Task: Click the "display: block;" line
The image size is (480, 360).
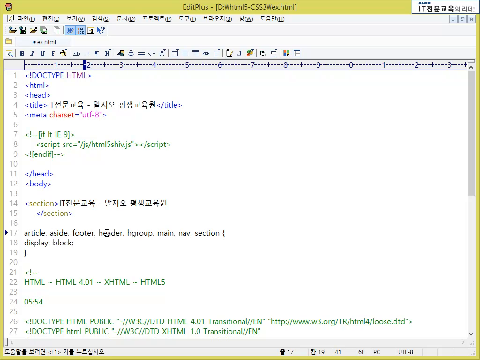Action: [49, 243]
